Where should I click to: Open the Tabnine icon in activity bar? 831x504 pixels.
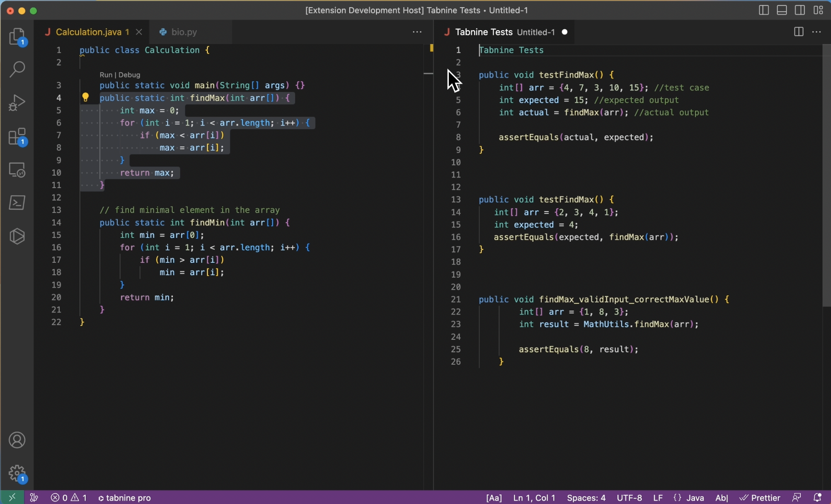17,236
